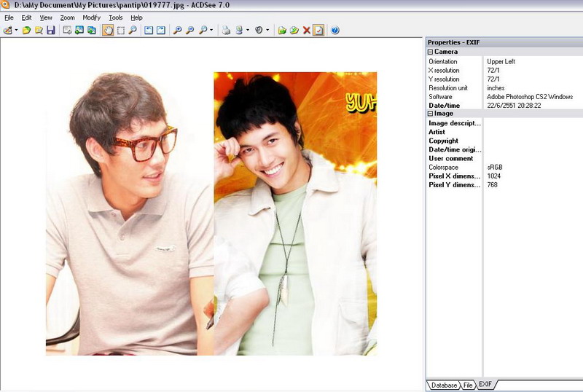Click the grey image icon after Save
Screen dimensions: 583x392
point(67,30)
